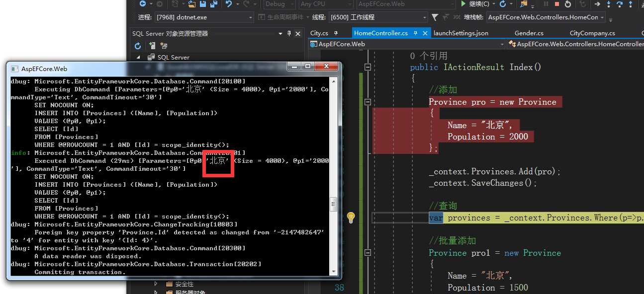Open the process dotnet.exe dropdown
Screen dimensions: 644x294
[204, 17]
